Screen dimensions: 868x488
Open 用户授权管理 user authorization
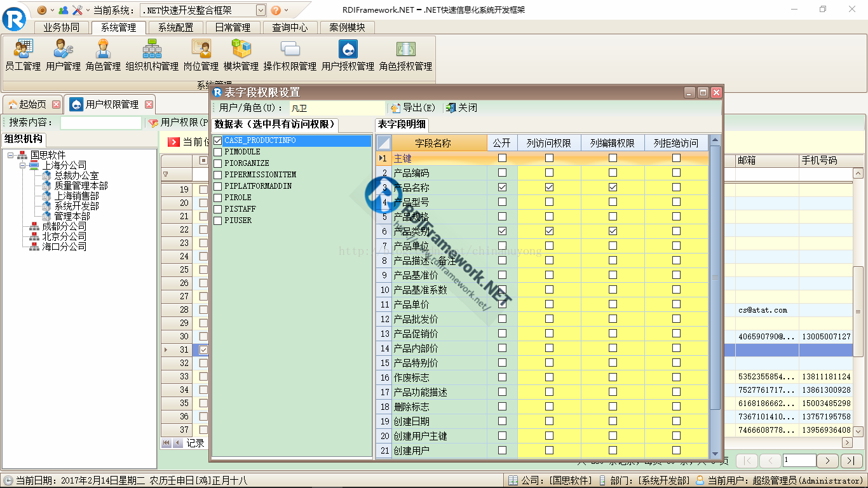348,55
